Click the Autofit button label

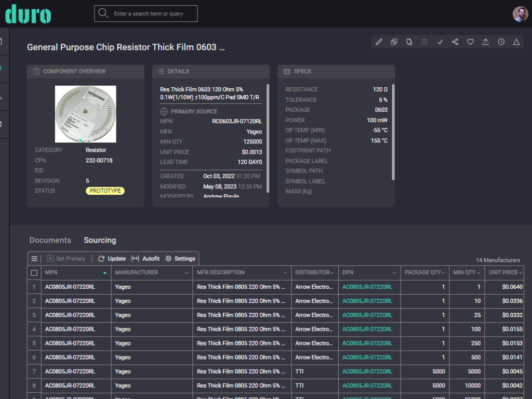point(151,259)
